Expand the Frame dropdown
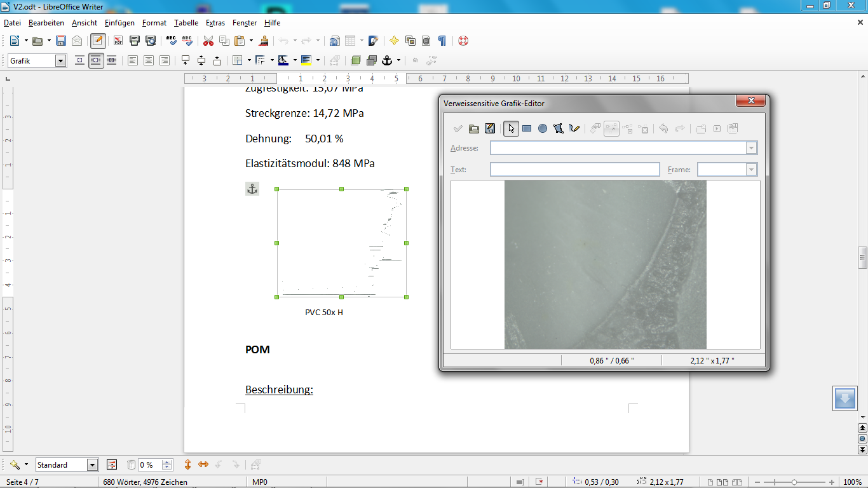868x488 pixels. (752, 170)
